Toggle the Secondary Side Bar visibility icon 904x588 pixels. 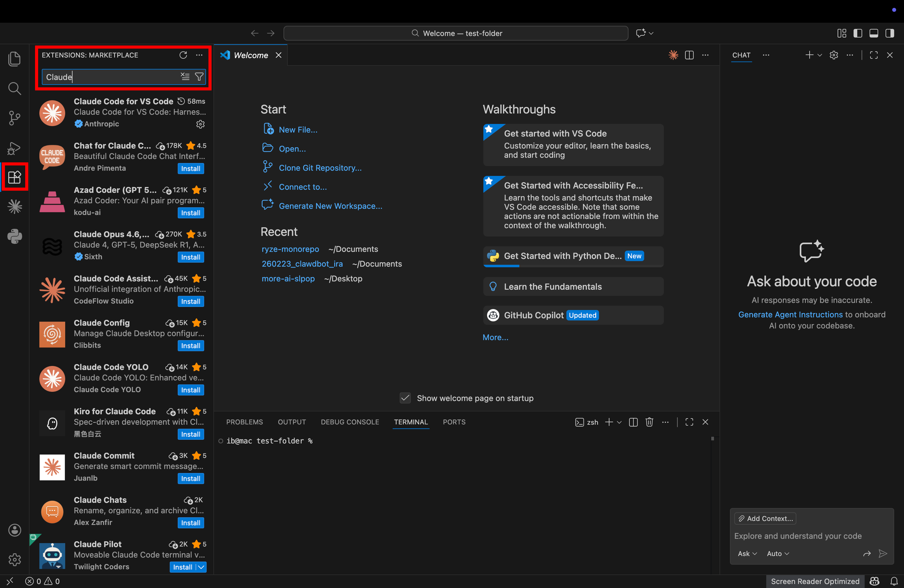pos(890,33)
